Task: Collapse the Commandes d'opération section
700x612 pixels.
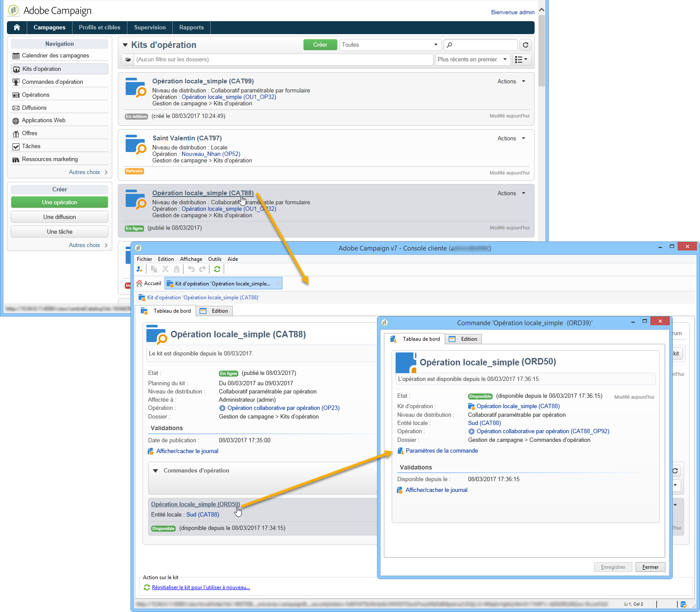Action: click(155, 471)
